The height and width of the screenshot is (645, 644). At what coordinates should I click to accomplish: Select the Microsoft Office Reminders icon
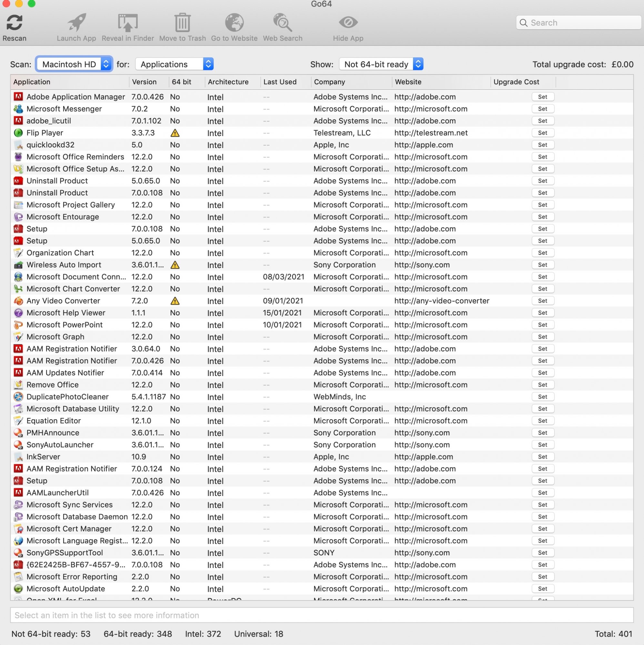click(x=18, y=157)
